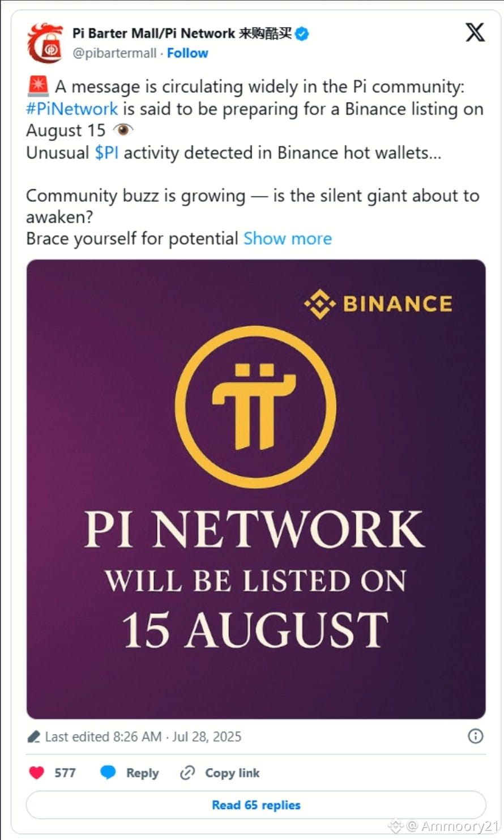Click the chain link copy icon
The width and height of the screenshot is (504, 840).
point(187,773)
